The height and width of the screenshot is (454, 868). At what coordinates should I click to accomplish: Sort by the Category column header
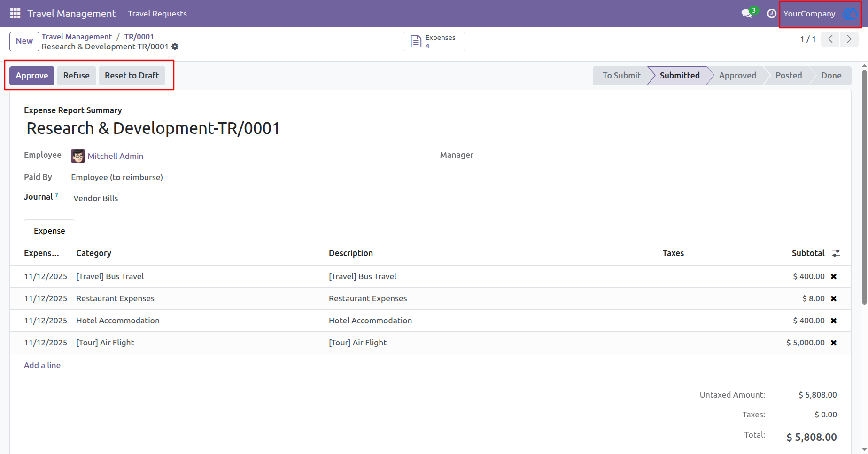click(94, 253)
